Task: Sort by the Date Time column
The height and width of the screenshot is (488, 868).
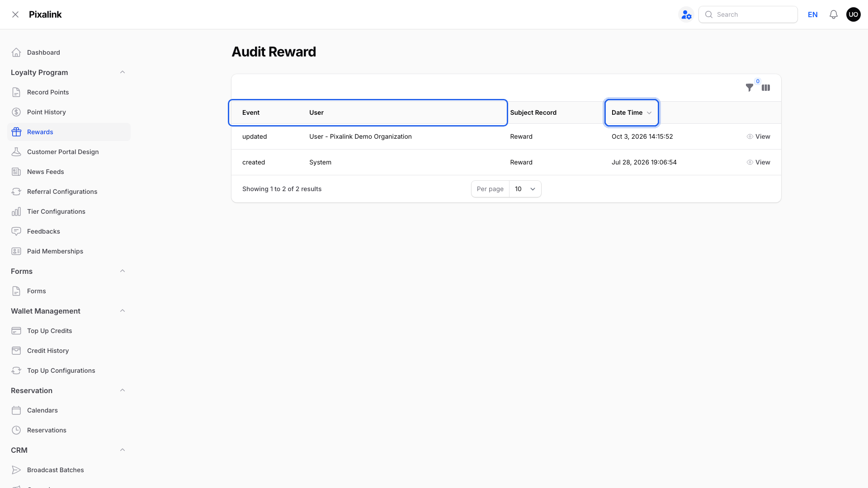Action: (632, 113)
